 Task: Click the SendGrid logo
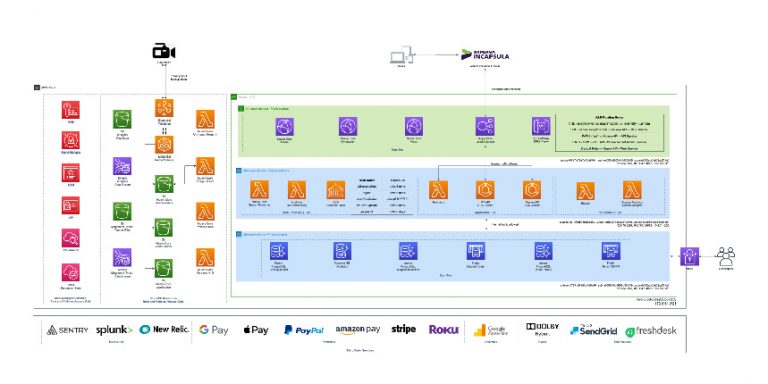pos(593,331)
